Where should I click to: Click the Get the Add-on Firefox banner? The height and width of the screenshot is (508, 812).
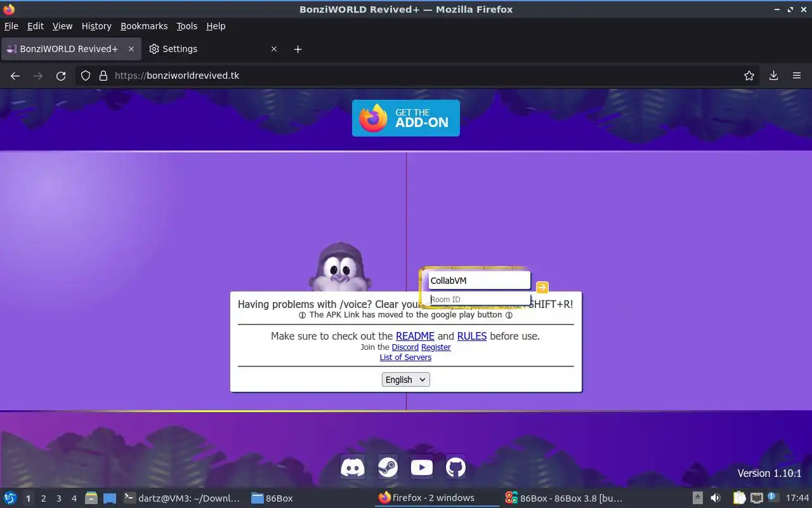[406, 118]
